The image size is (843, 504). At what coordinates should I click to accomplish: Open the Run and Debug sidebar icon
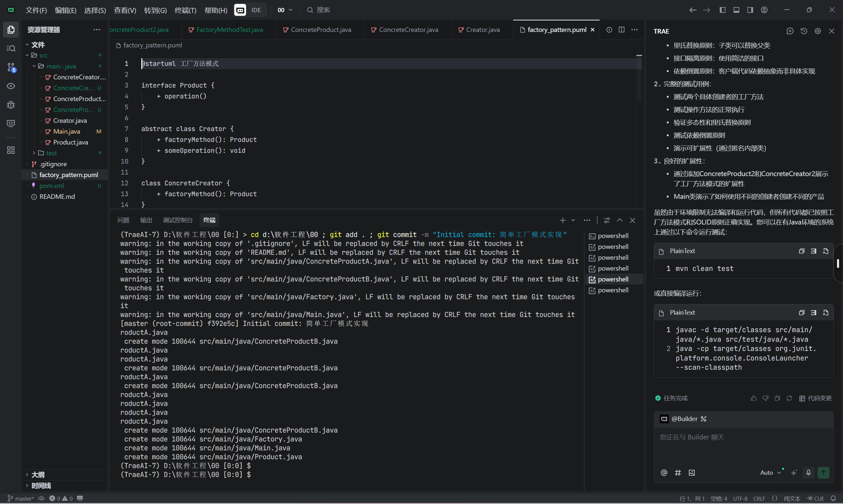click(11, 105)
